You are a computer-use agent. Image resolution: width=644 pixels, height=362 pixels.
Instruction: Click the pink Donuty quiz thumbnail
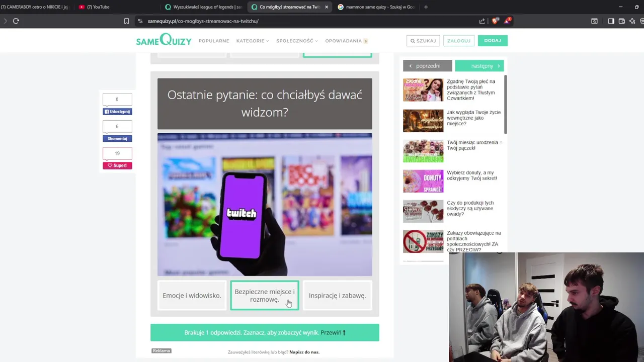point(423,181)
